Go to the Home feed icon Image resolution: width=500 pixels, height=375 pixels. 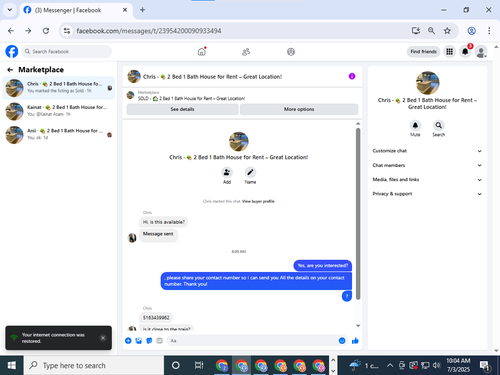tap(202, 52)
